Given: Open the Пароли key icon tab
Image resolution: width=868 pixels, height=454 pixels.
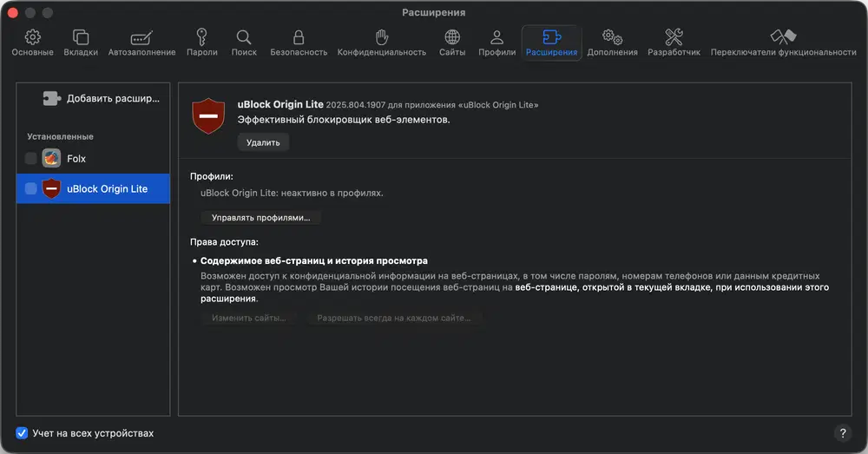Looking at the screenshot, I should [202, 43].
